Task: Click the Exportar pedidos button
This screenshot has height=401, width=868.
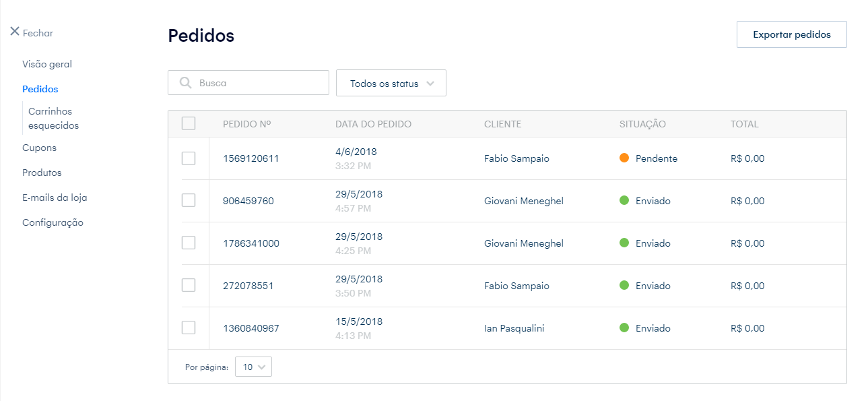Action: coord(791,34)
